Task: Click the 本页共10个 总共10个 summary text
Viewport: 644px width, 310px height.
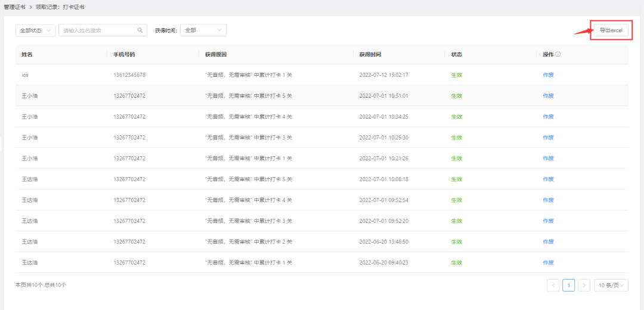Action: (x=41, y=284)
